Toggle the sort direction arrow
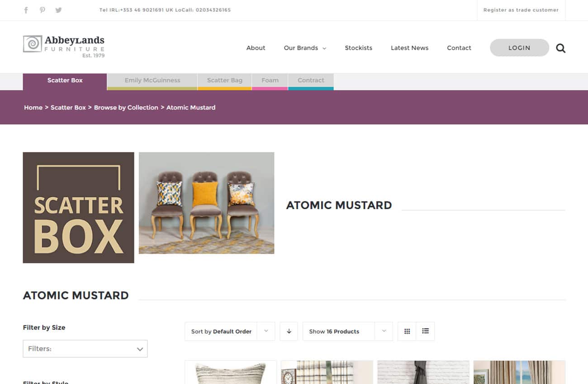 click(289, 331)
